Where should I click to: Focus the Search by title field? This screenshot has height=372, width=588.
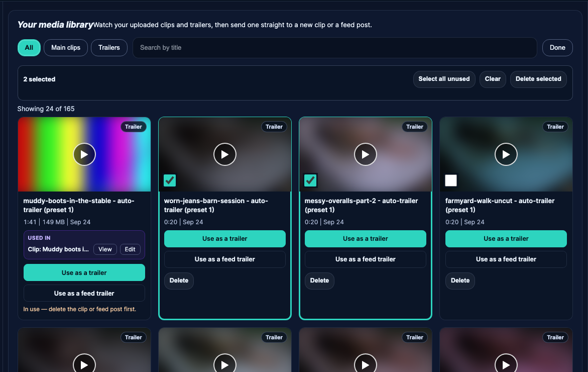(x=335, y=48)
